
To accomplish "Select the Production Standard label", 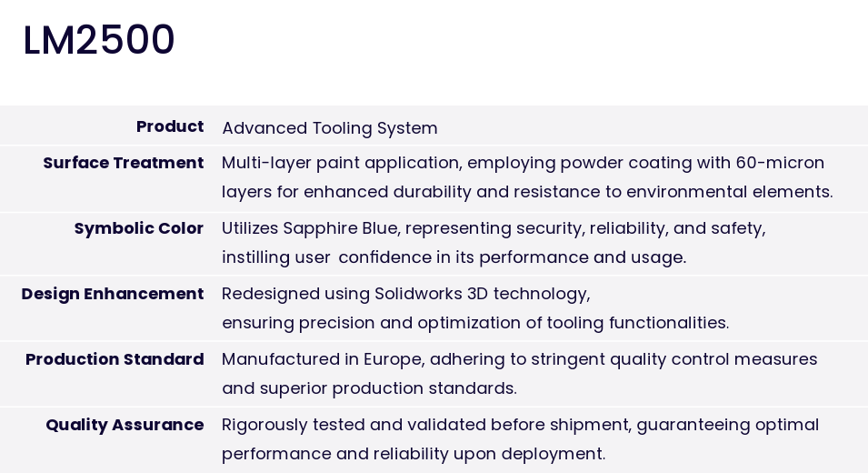I will click(115, 359).
